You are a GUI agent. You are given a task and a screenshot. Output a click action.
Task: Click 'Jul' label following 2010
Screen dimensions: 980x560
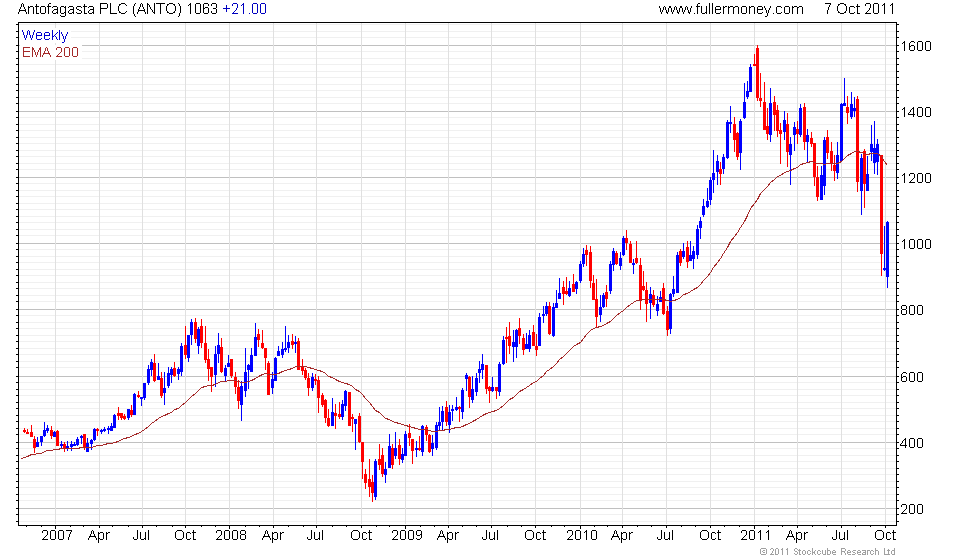[x=665, y=536]
